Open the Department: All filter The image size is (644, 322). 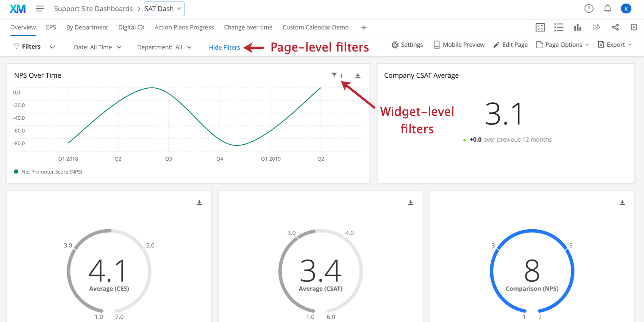click(164, 47)
